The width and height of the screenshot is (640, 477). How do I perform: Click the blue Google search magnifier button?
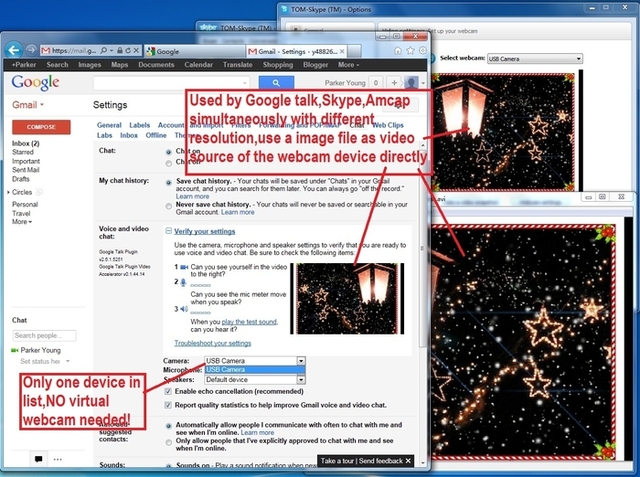pos(276,83)
